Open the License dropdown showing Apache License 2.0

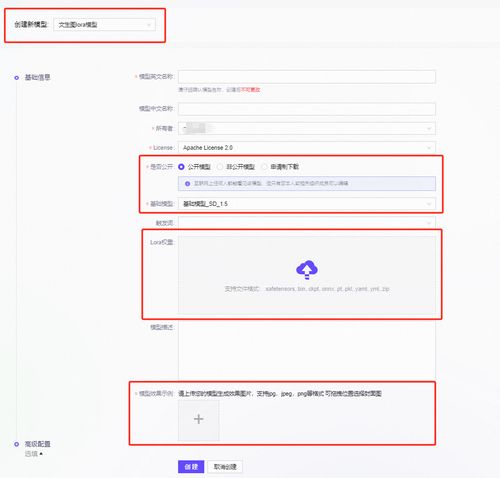tap(307, 148)
